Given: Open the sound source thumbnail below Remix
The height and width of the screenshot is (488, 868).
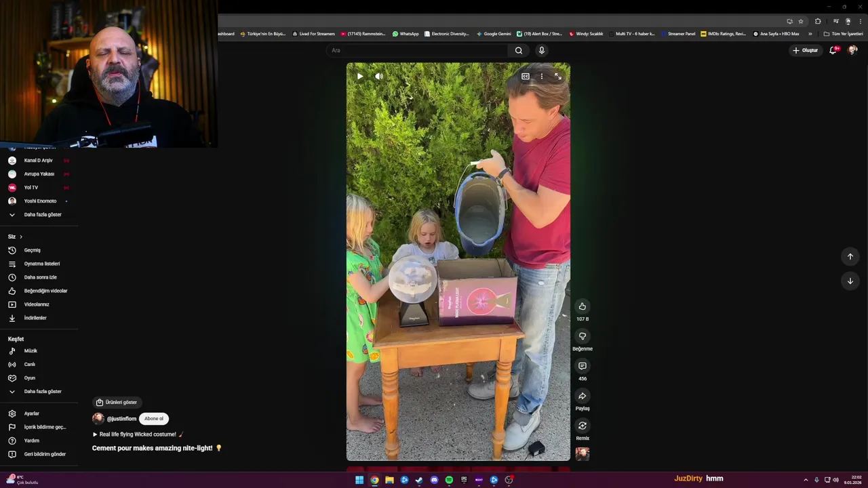Looking at the screenshot, I should pos(583,453).
